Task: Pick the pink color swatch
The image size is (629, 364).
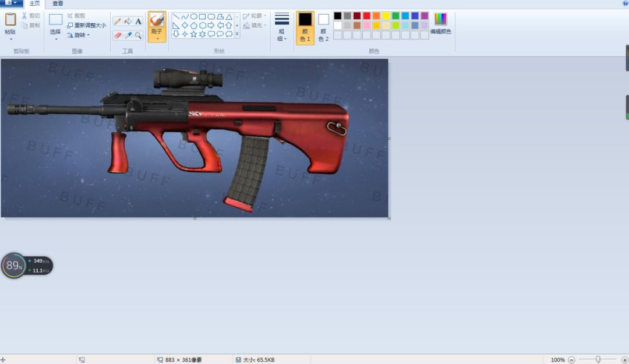Action: point(367,25)
